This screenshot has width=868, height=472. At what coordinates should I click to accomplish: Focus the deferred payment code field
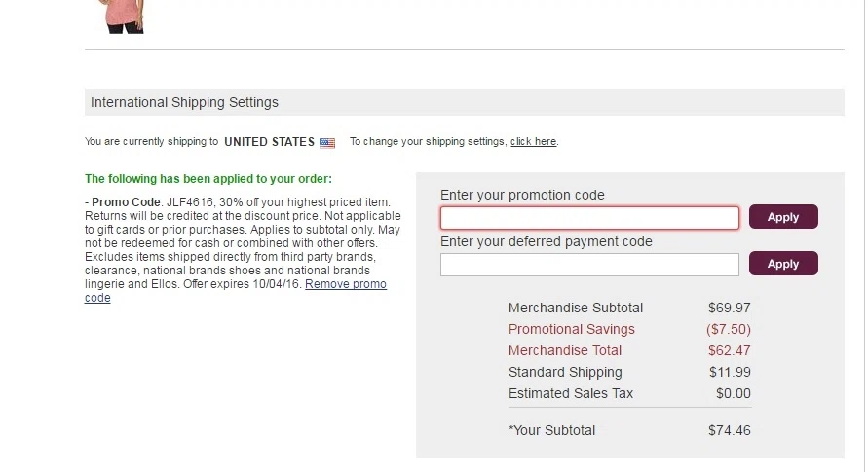(x=589, y=265)
